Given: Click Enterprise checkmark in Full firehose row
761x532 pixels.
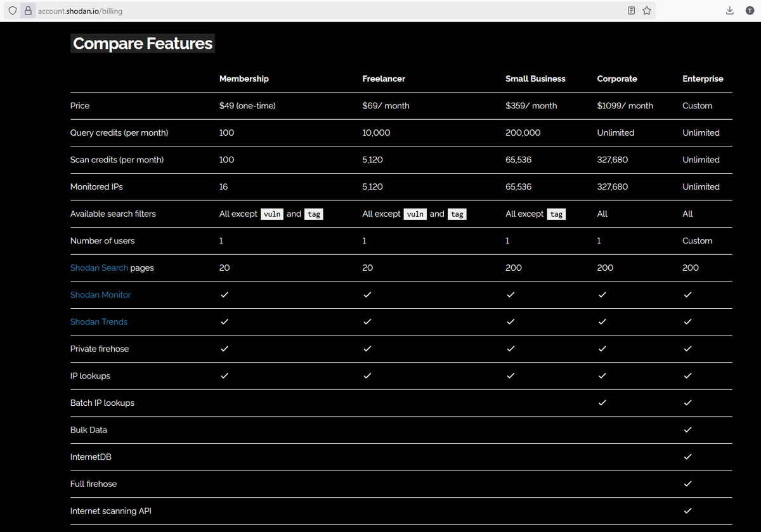Looking at the screenshot, I should pos(687,484).
